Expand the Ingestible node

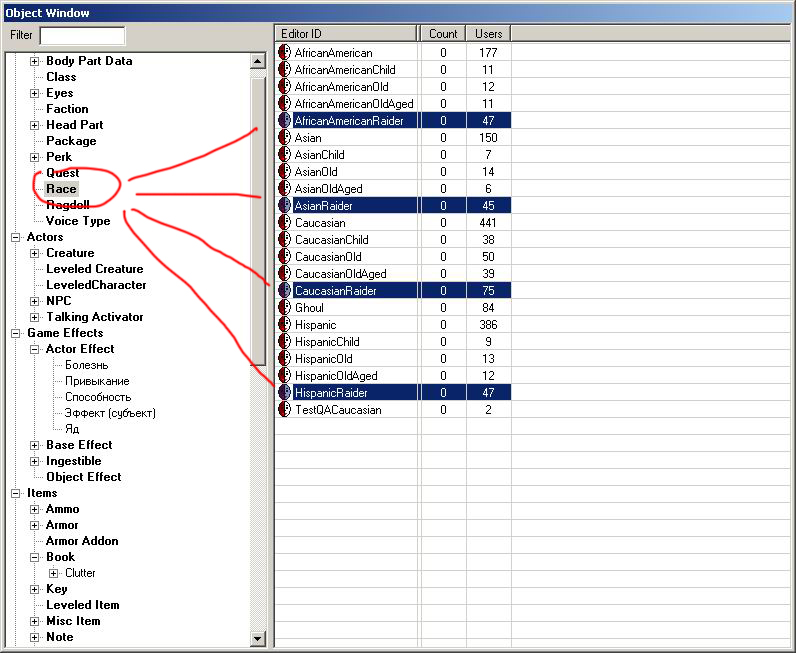pyautogui.click(x=35, y=462)
